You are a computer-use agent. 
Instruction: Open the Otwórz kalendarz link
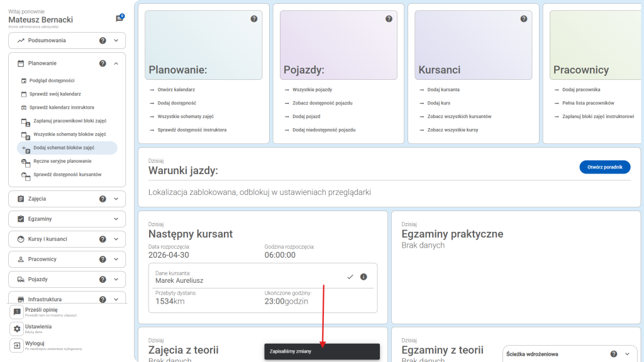click(x=176, y=90)
